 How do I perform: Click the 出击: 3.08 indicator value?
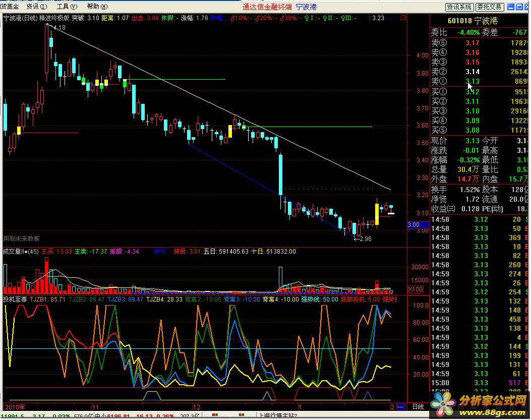pos(145,18)
